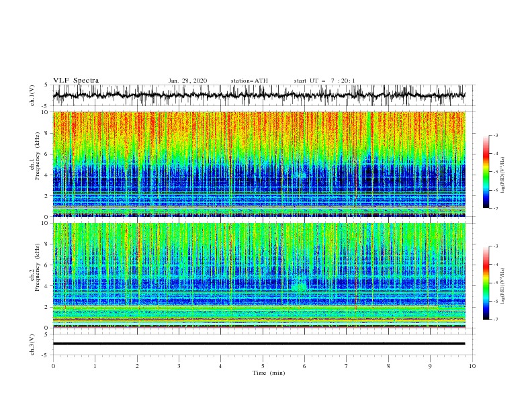Click the ch.2 colorbar "-3" scale value
532x411 pixels.
(x=495, y=246)
